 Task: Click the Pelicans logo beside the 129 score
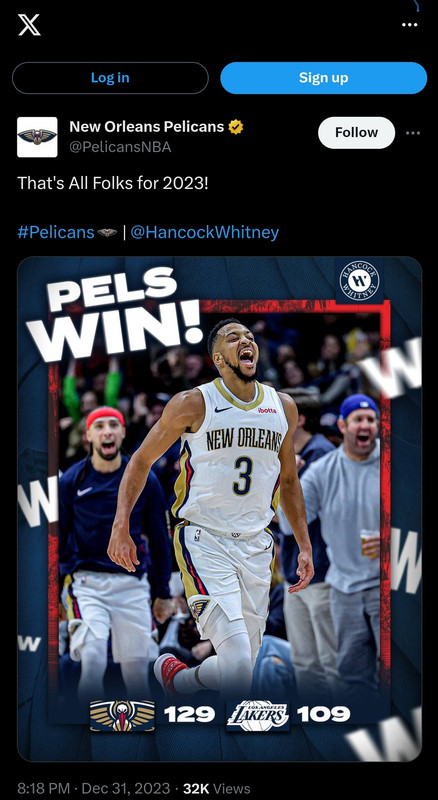(x=123, y=715)
